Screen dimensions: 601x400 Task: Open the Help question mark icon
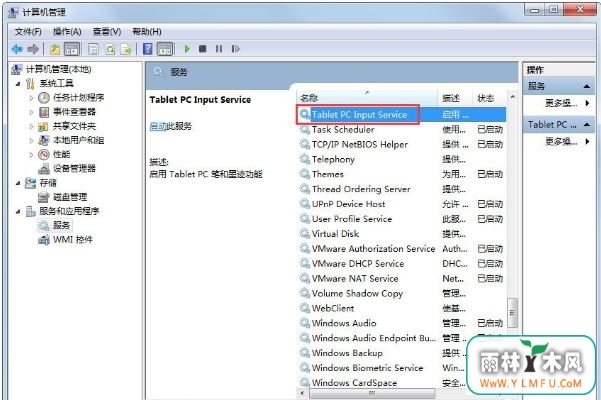(148, 49)
